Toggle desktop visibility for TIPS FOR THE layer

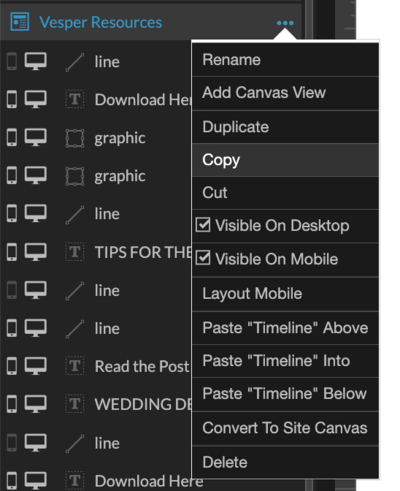(x=36, y=252)
